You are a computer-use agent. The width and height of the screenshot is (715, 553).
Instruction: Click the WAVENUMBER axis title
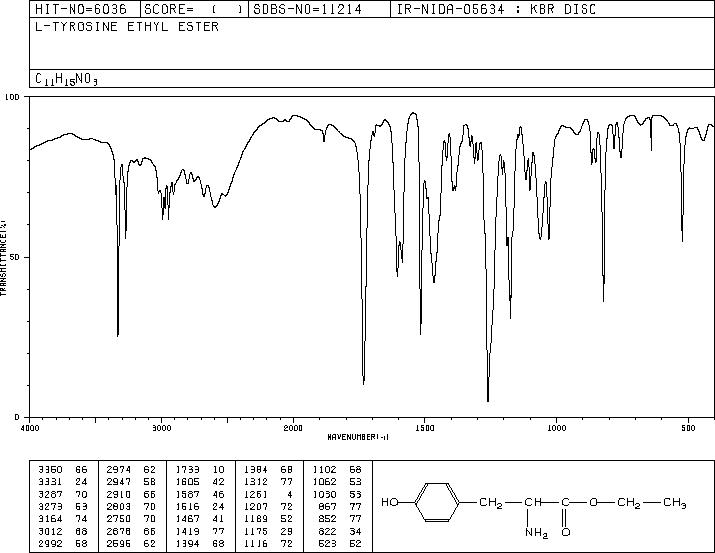[358, 437]
